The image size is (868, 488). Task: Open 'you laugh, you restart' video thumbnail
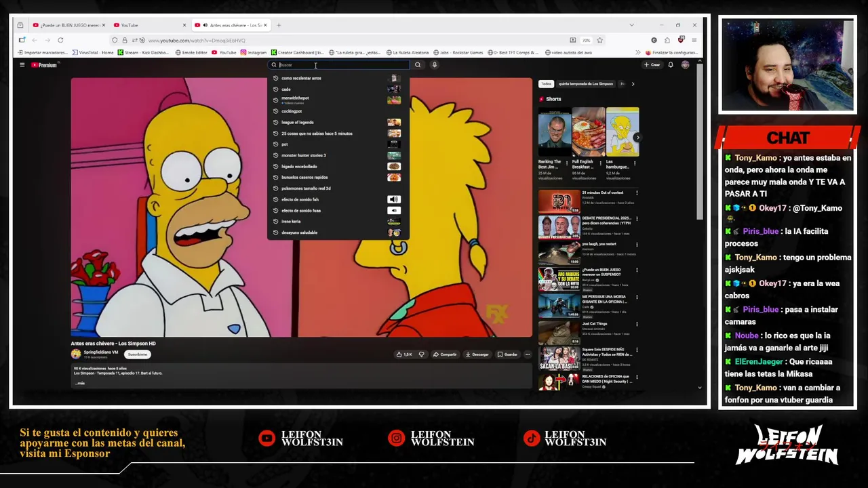click(x=559, y=253)
